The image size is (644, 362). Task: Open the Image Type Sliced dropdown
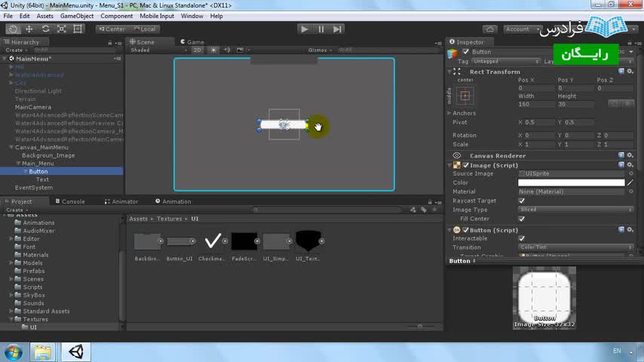(x=575, y=210)
